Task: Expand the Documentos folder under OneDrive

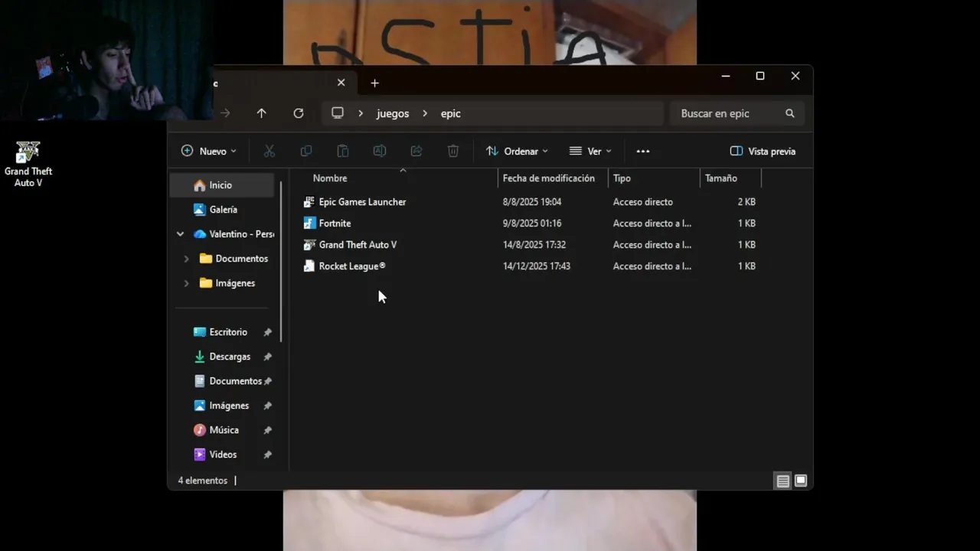Action: pyautogui.click(x=186, y=259)
